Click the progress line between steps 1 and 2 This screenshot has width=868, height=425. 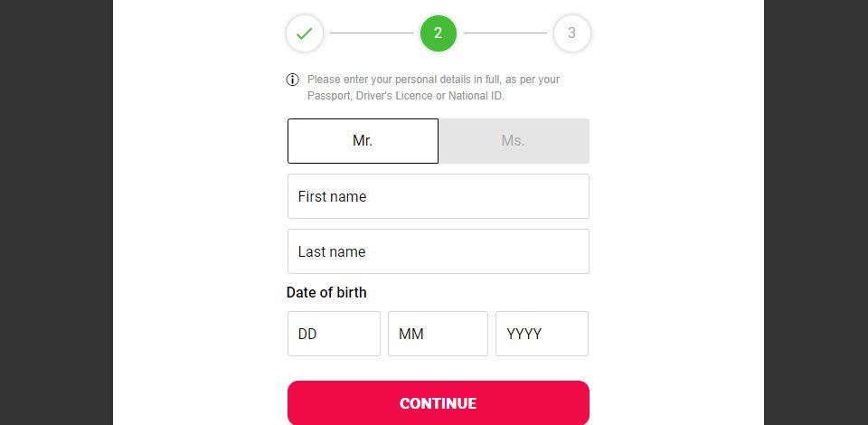(372, 33)
